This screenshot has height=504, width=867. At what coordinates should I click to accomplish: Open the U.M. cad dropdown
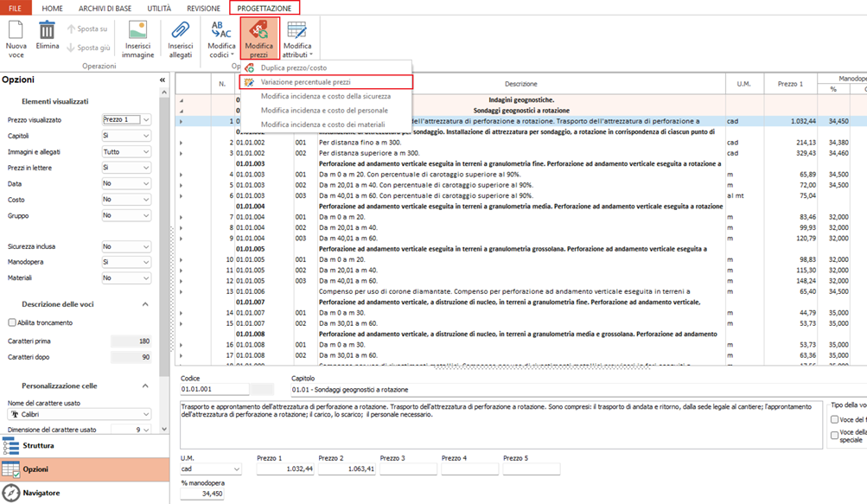click(237, 469)
